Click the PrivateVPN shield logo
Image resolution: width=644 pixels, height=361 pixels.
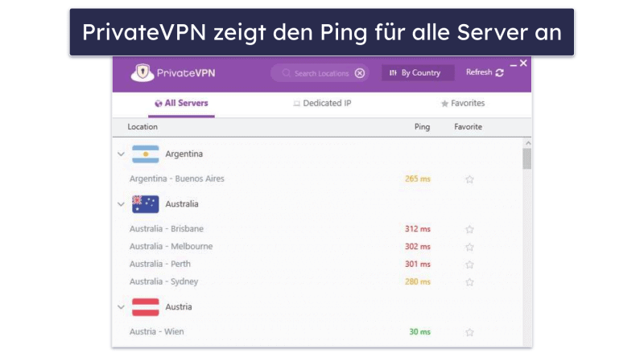coord(142,72)
